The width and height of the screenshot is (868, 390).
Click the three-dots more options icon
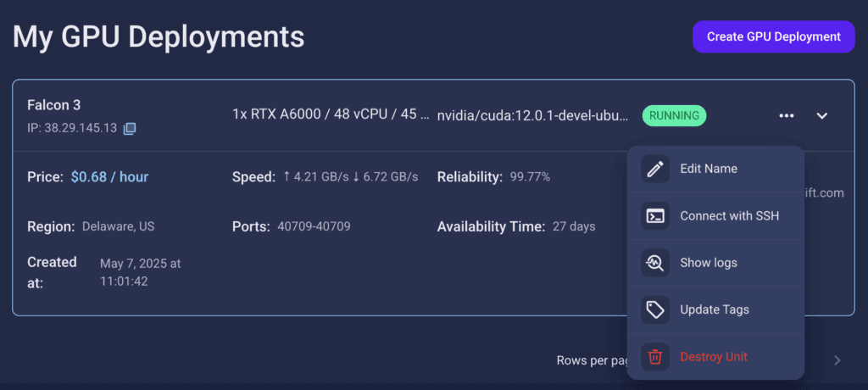(786, 115)
